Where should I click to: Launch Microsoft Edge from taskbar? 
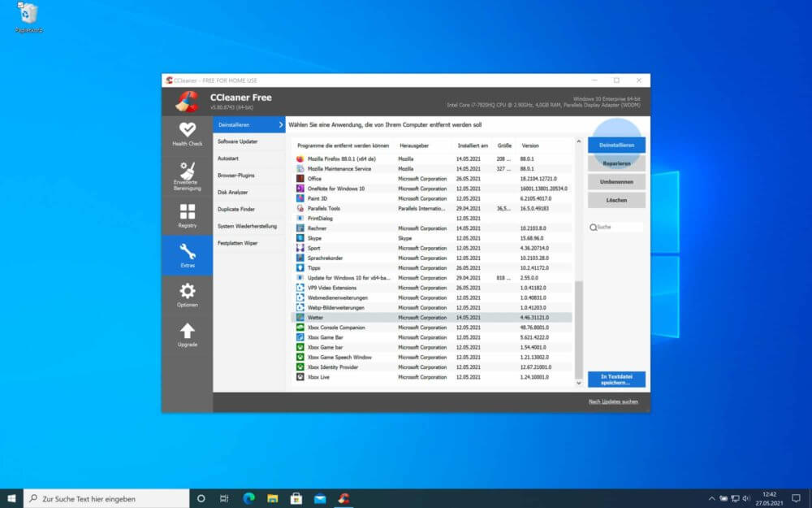[248, 499]
